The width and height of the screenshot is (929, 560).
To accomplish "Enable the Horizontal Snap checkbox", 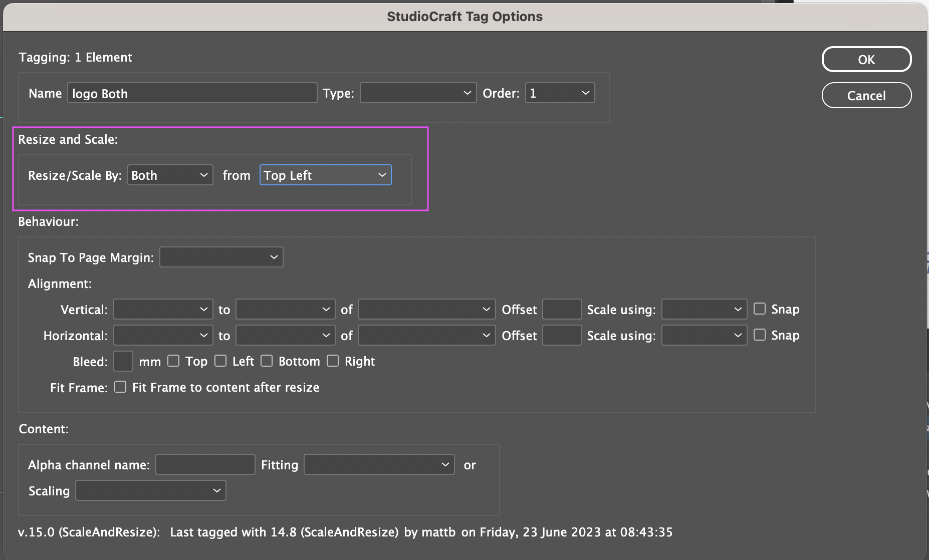I will tap(760, 335).
